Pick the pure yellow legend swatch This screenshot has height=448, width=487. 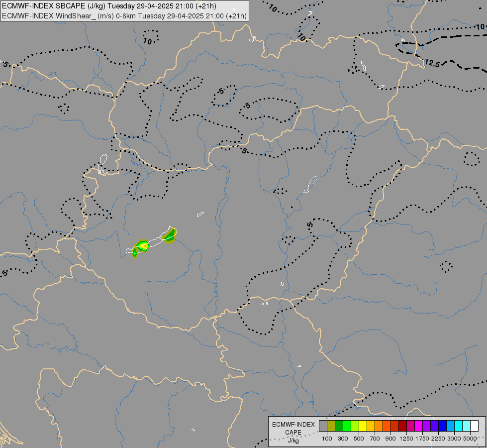tap(363, 426)
